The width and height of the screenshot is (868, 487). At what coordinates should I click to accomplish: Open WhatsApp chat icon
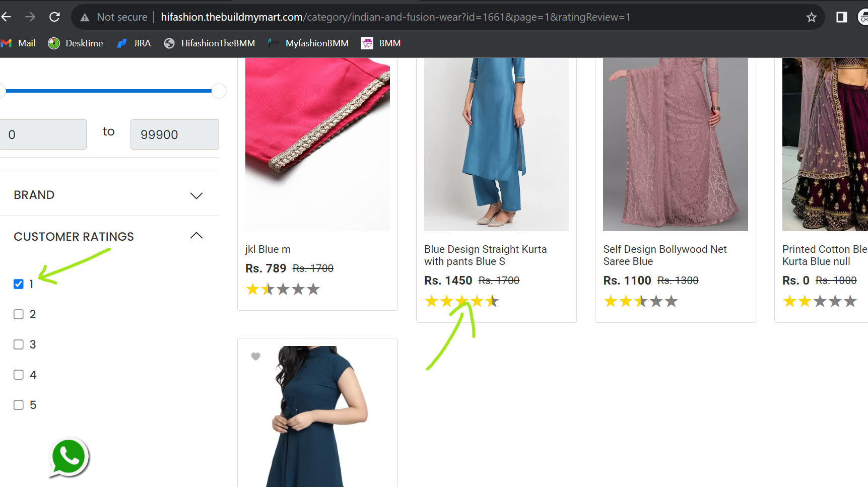point(69,457)
